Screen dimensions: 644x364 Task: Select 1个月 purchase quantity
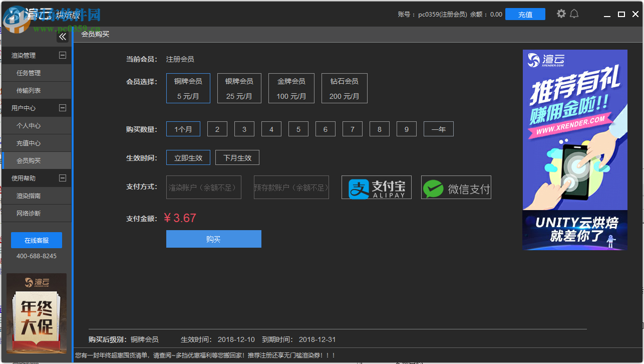(x=183, y=129)
